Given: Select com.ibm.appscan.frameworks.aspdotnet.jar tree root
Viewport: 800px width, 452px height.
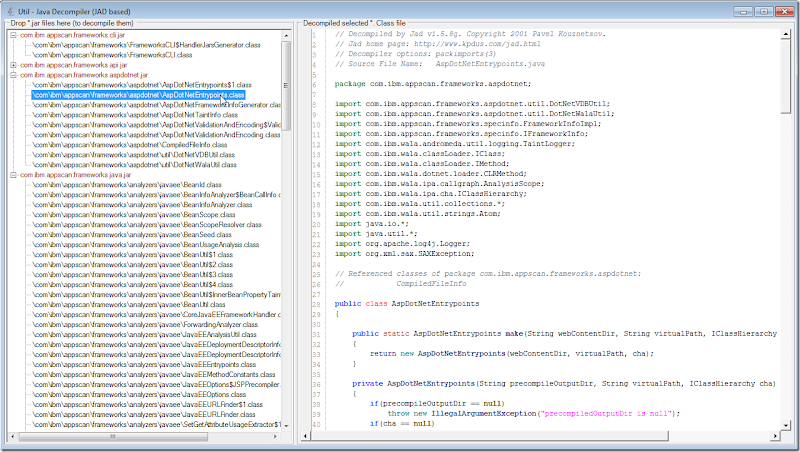Looking at the screenshot, I should click(x=84, y=75).
